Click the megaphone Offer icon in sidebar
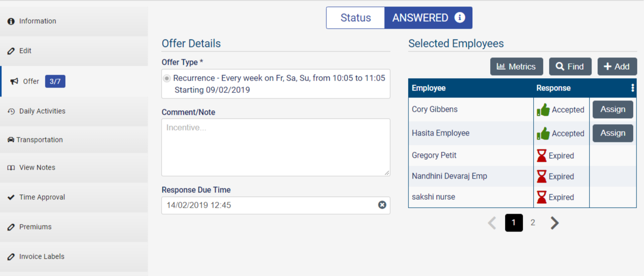 point(14,81)
